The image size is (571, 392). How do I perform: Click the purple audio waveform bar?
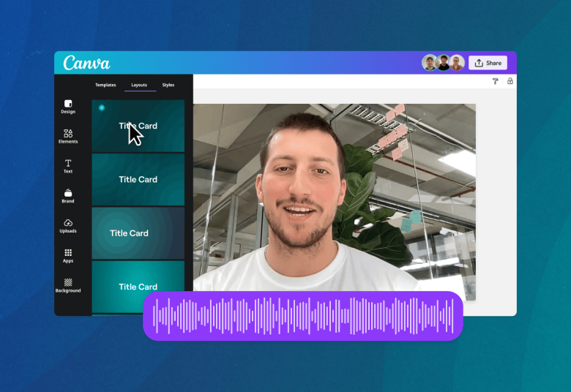tap(303, 316)
